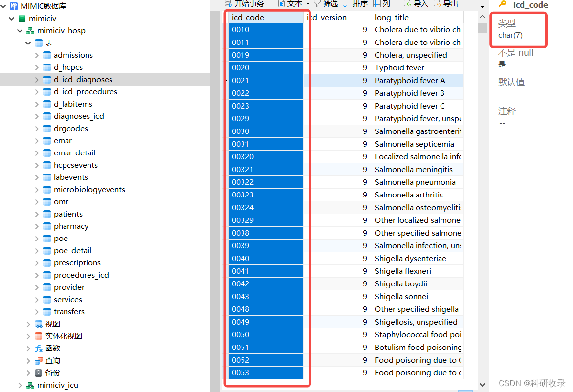Click the 实体化视图 materialized views icon
This screenshot has height=392, width=573.
pyautogui.click(x=39, y=336)
